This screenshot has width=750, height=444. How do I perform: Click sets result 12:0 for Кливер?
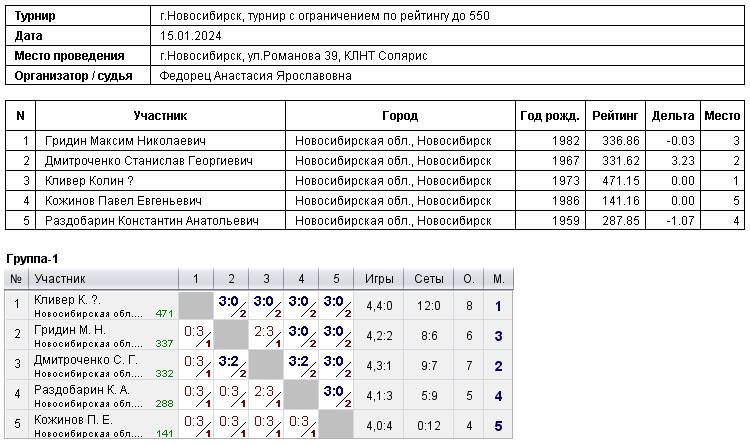point(429,305)
